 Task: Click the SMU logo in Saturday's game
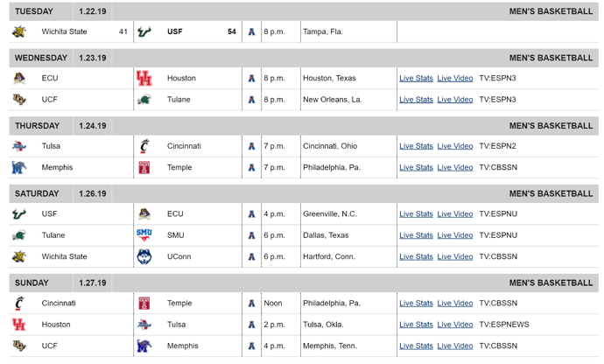tap(144, 235)
